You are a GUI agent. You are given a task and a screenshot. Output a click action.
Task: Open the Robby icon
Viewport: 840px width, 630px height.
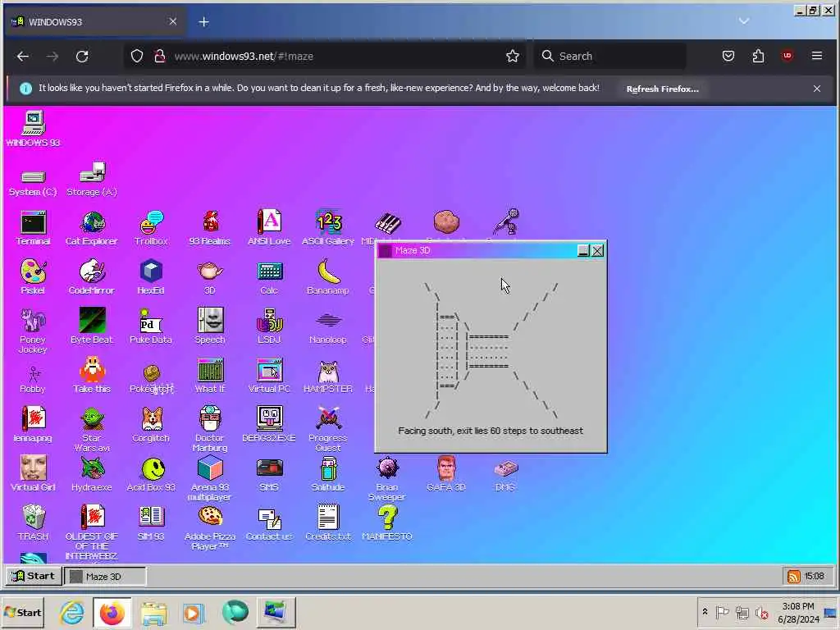pos(33,379)
